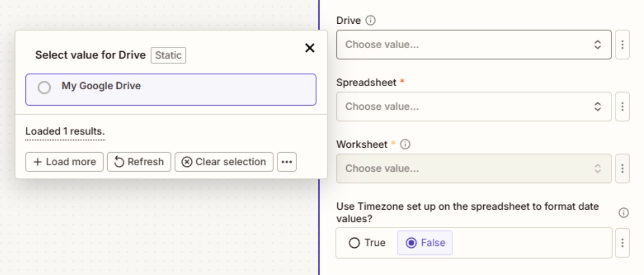Viewport: 644px width, 275px height.
Task: Click the info icon beside the timezone question
Action: click(x=623, y=213)
